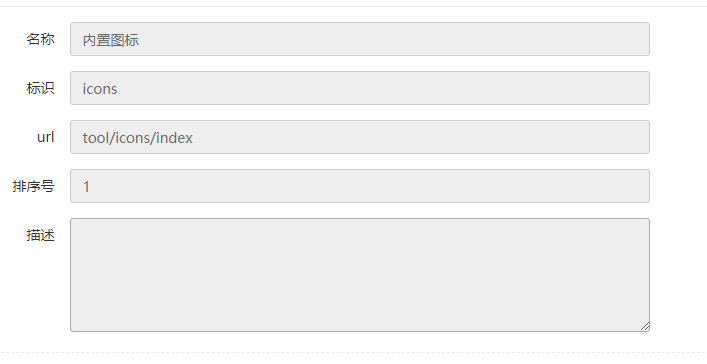Click the 图标 characters in 名称 value

coord(125,40)
